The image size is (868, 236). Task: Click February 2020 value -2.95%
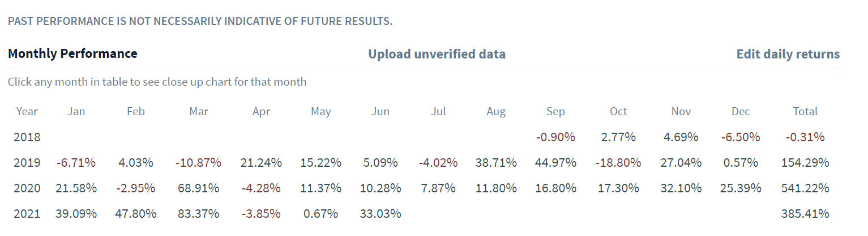click(136, 188)
